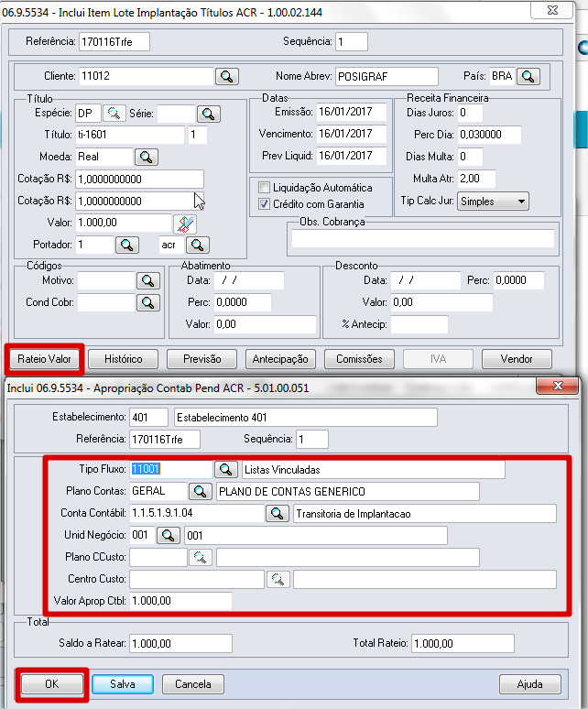Open the Unid Negócio lookup magnifier
Viewport: 588px width, 709px height.
(x=169, y=535)
